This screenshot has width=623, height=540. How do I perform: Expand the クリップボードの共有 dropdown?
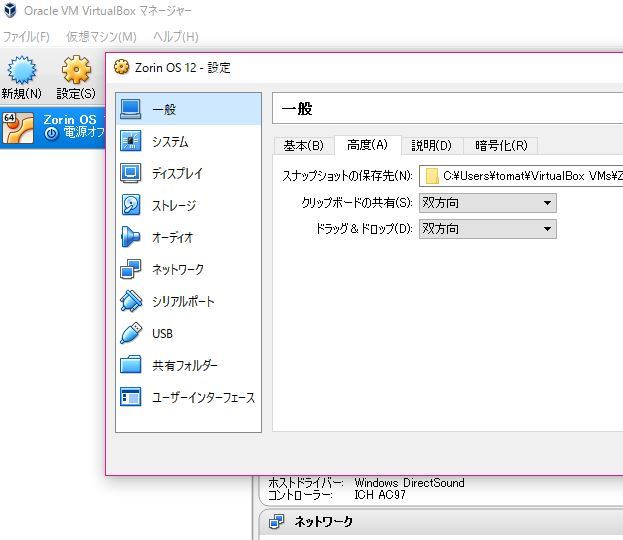(x=487, y=203)
